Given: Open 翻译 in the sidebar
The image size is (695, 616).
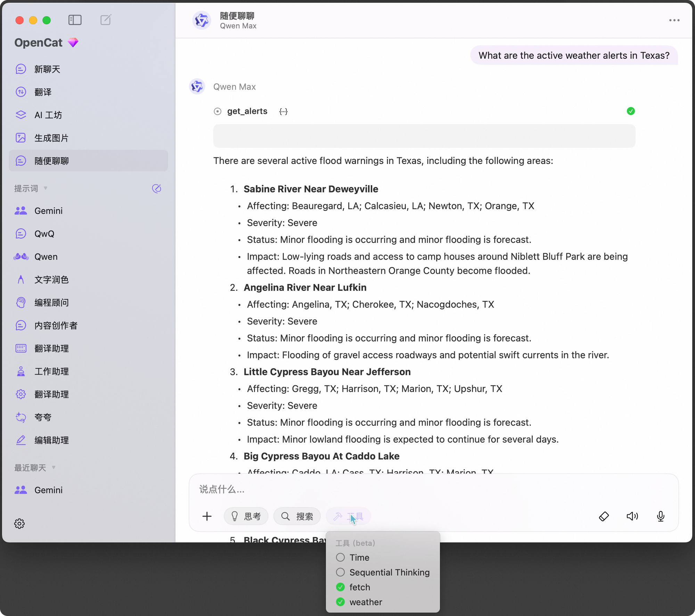Looking at the screenshot, I should [x=88, y=92].
